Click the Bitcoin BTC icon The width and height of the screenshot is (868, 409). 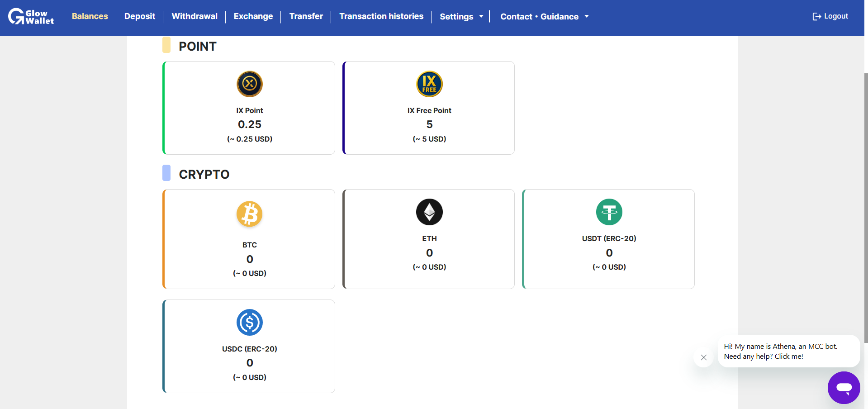[x=250, y=214]
